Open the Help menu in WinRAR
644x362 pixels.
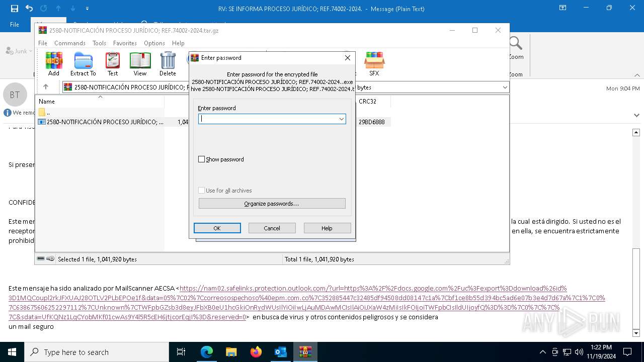pos(178,43)
